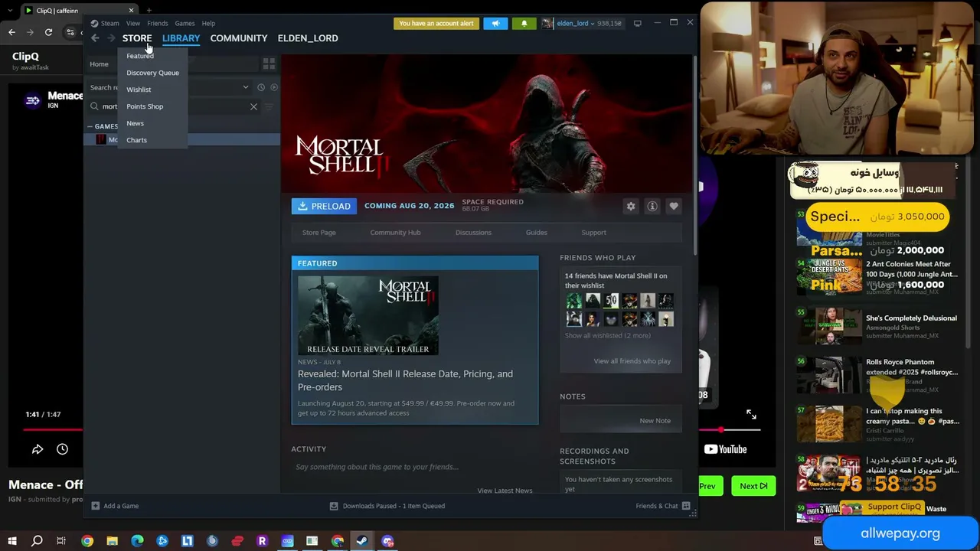Select Featured in Store dropdown
The image size is (980, 551).
coord(140,56)
